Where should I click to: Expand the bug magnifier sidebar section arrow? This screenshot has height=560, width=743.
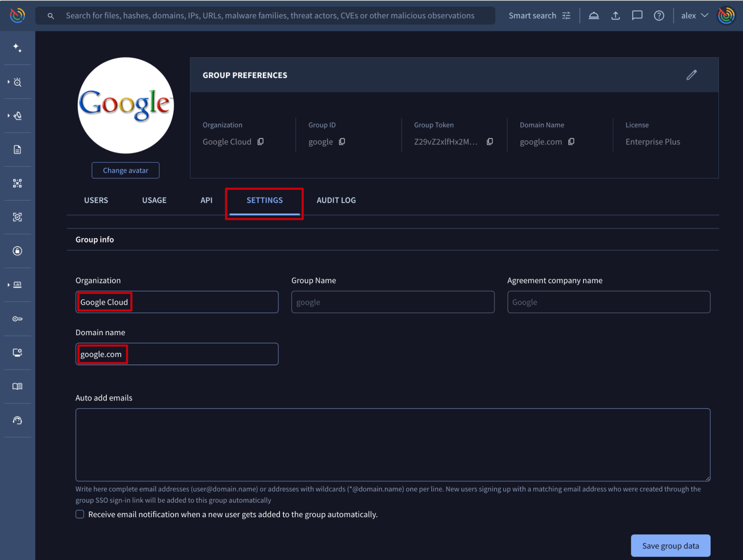pos(9,82)
